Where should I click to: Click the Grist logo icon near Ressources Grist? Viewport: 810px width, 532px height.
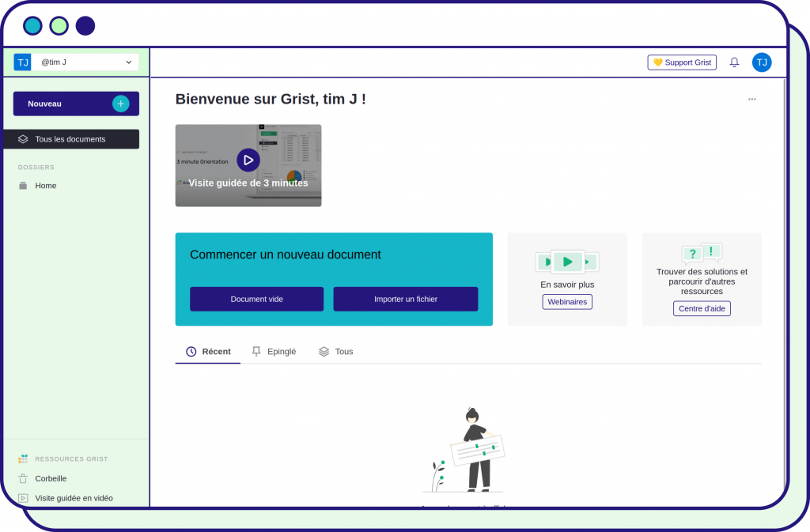[x=23, y=458]
